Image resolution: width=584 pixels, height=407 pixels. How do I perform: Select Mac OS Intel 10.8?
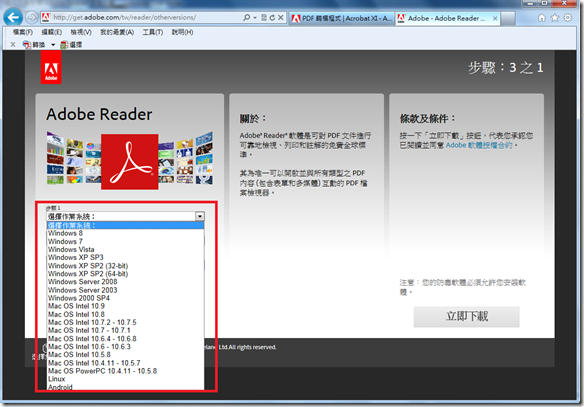click(x=126, y=314)
